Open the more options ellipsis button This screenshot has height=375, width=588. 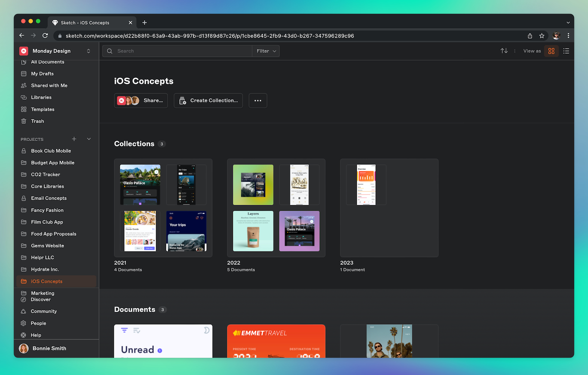258,101
